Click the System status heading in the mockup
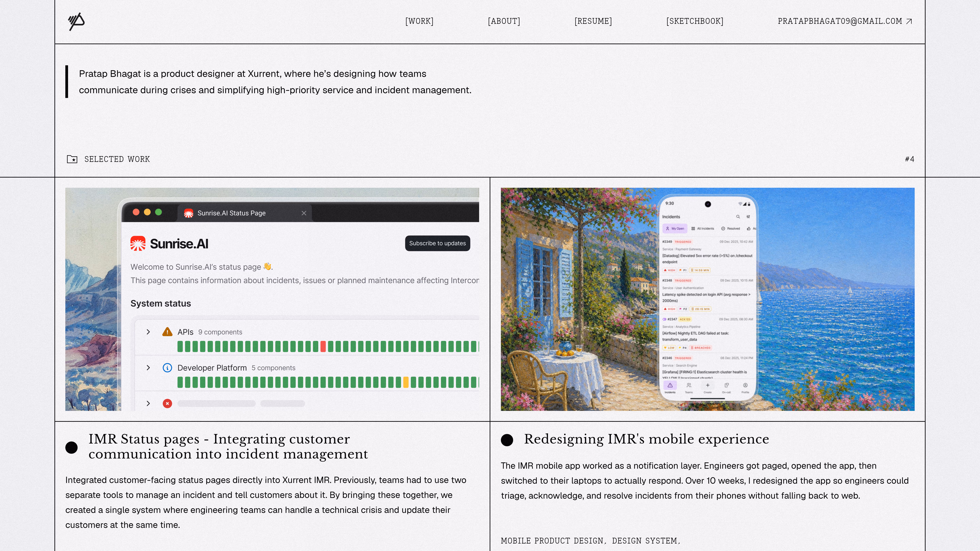Viewport: 980px width, 551px height. point(161,303)
